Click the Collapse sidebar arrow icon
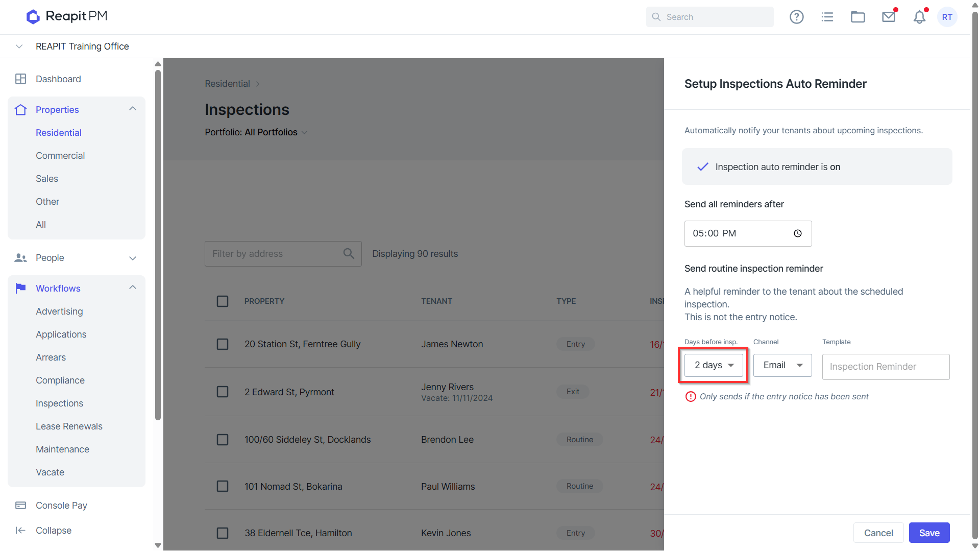The height and width of the screenshot is (551, 980). (x=20, y=530)
